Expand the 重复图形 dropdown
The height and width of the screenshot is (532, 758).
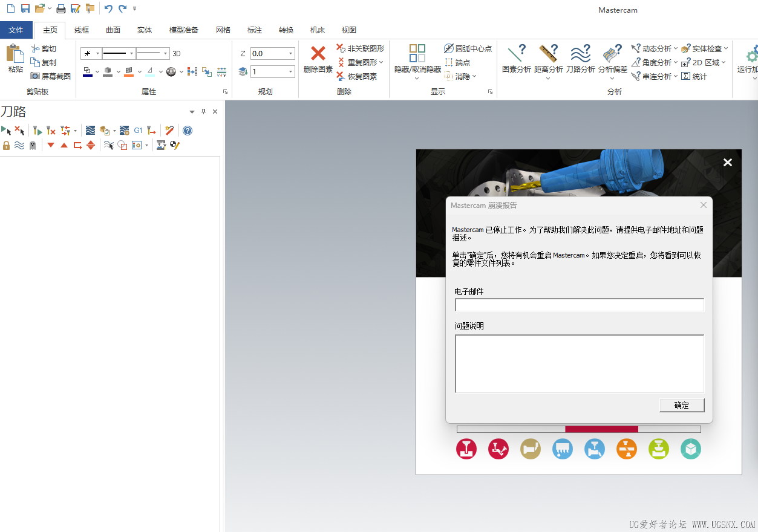(x=382, y=62)
